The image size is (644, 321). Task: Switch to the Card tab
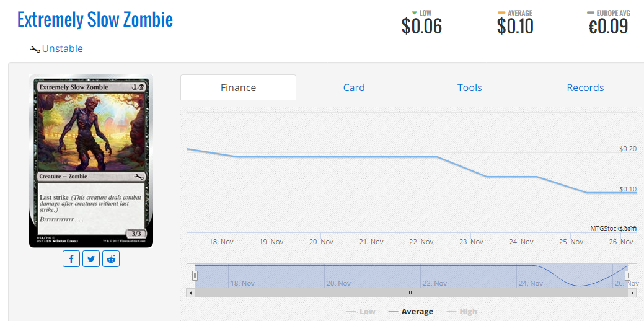[354, 87]
